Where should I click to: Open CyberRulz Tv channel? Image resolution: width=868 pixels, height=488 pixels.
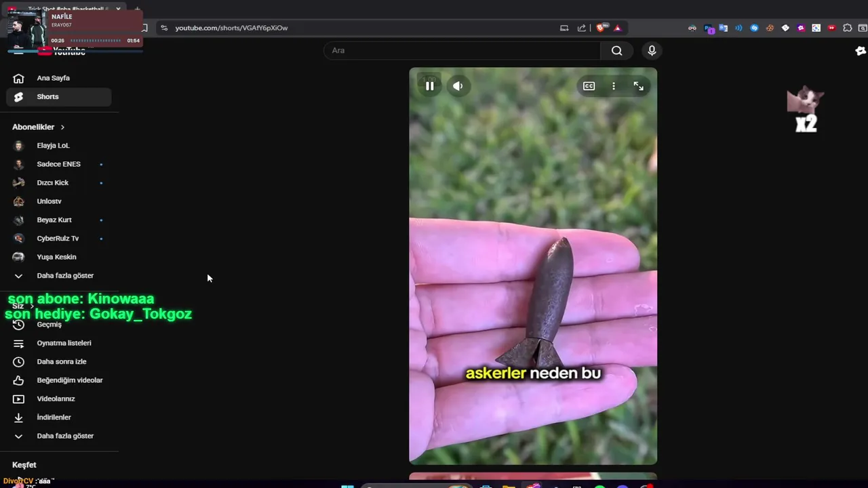pyautogui.click(x=59, y=239)
